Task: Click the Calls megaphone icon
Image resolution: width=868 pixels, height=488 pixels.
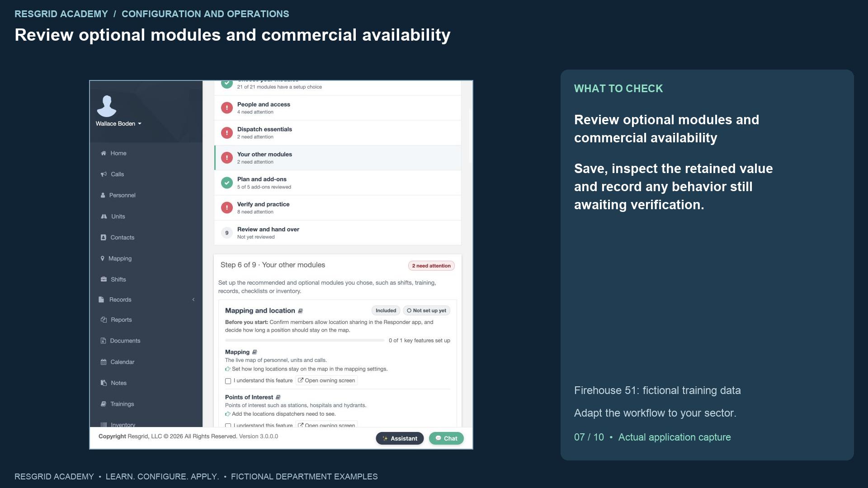Action: pos(104,174)
